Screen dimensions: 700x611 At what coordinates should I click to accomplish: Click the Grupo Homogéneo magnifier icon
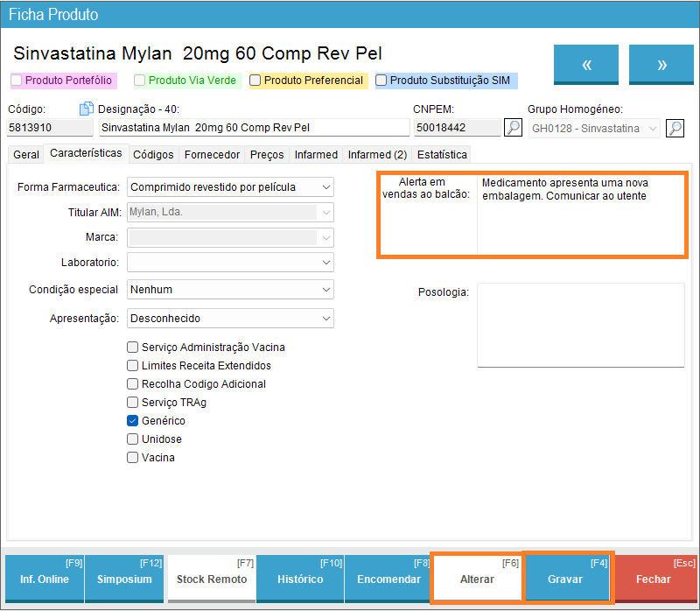[x=675, y=128]
